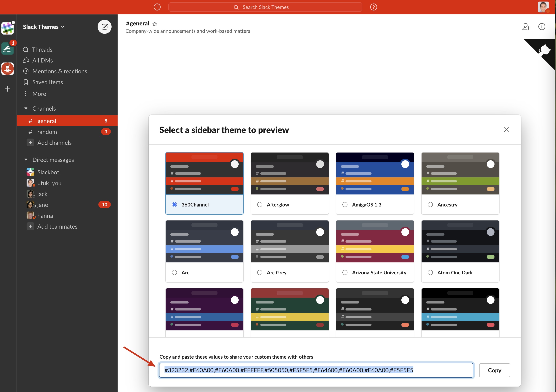Open the general channel
Viewport: 556px width, 392px height.
pos(67,121)
